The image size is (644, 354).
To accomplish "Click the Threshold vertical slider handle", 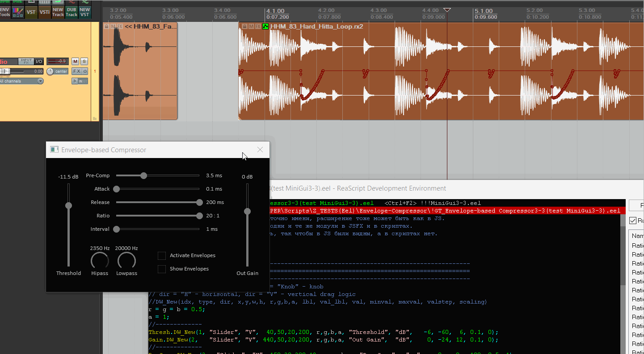I will pyautogui.click(x=68, y=205).
